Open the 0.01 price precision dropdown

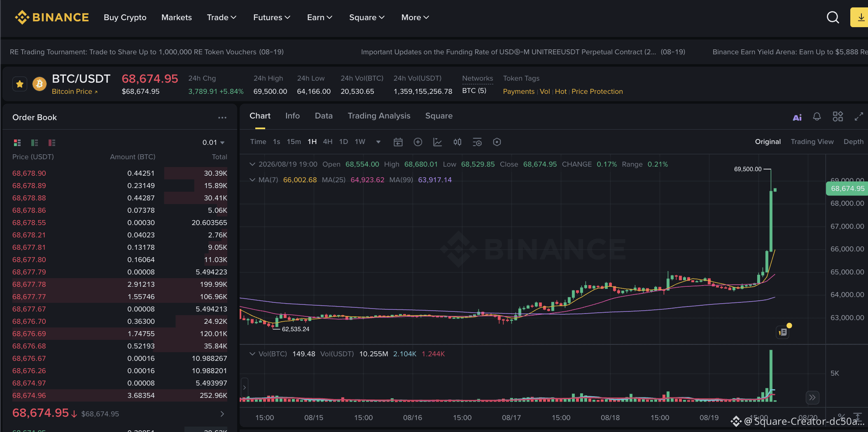pyautogui.click(x=213, y=142)
